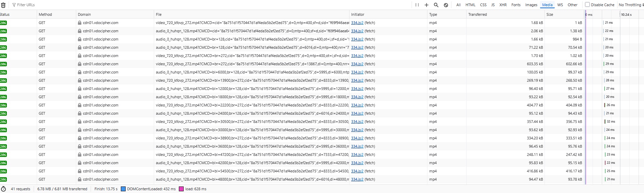Switch to the WS filter
The height and width of the screenshot is (193, 644).
click(x=560, y=5)
